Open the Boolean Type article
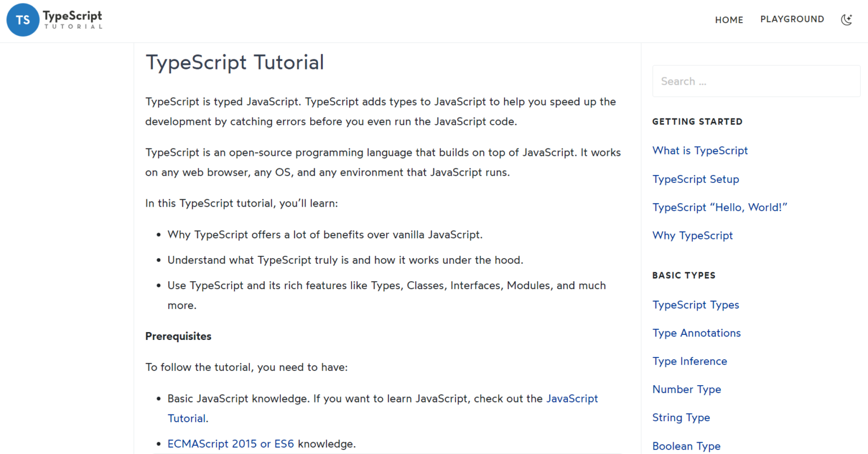 coord(686,446)
